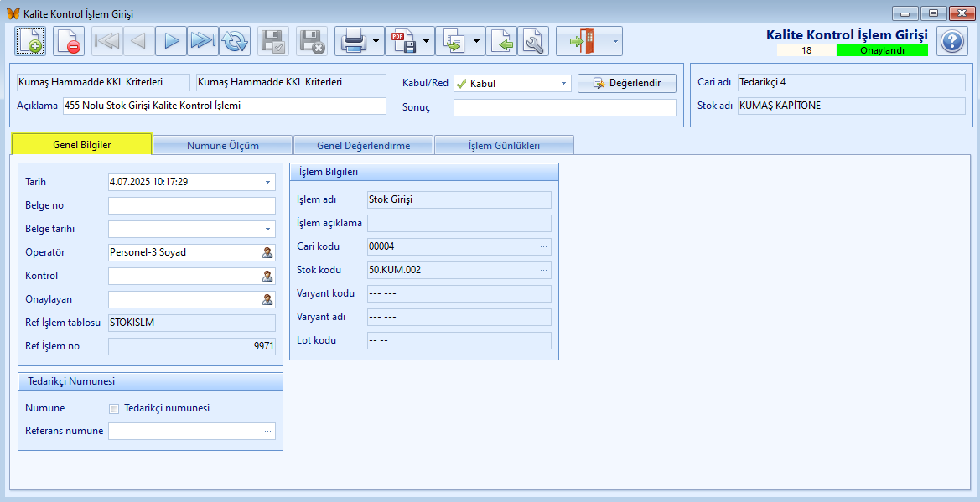Pick a person via the Kontrol field icon
This screenshot has height=502, width=980.
click(267, 276)
